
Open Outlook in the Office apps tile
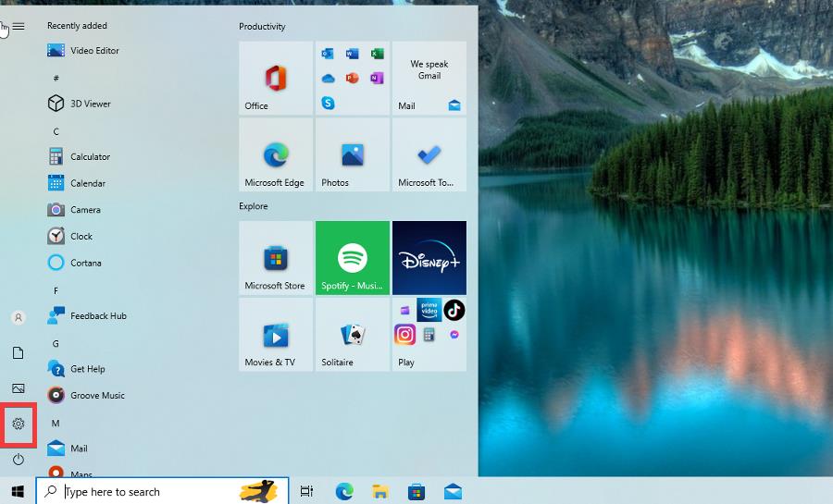[x=328, y=54]
